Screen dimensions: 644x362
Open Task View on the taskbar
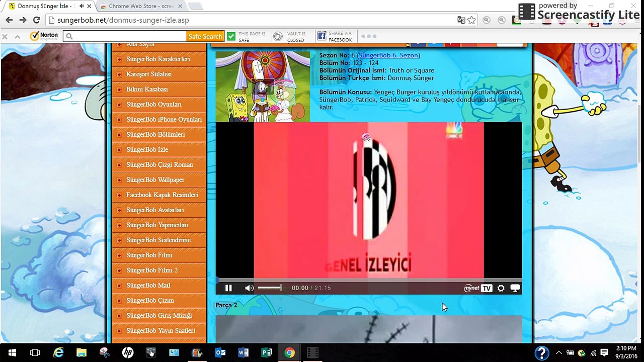coord(35,352)
